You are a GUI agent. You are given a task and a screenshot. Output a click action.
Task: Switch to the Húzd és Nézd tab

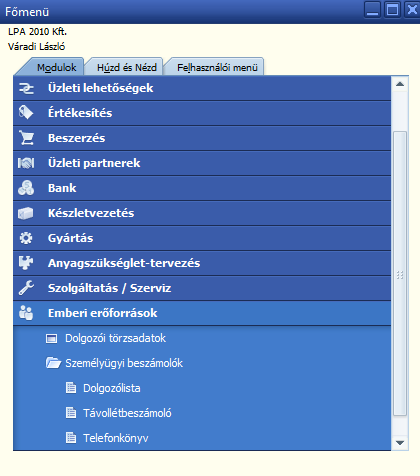point(127,68)
